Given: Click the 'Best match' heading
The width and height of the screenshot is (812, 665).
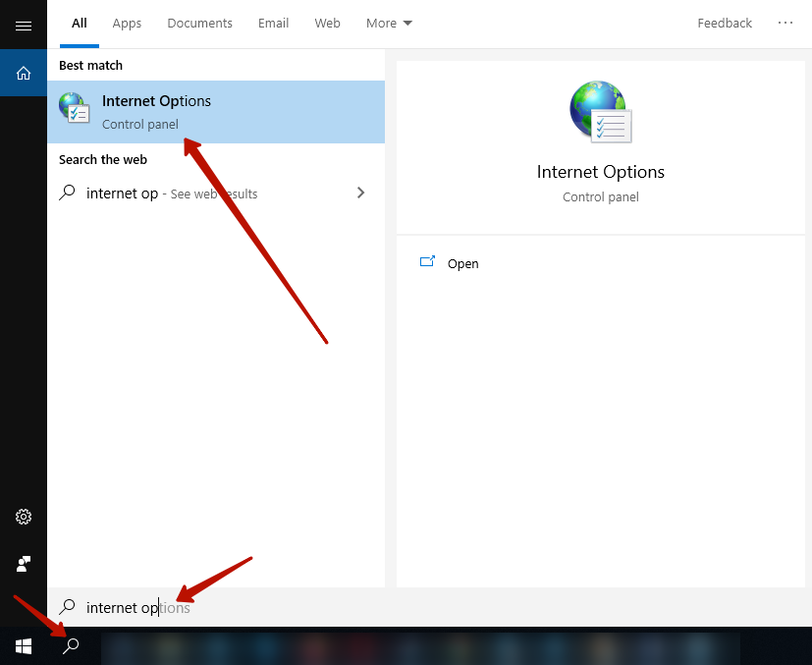Looking at the screenshot, I should coord(90,65).
